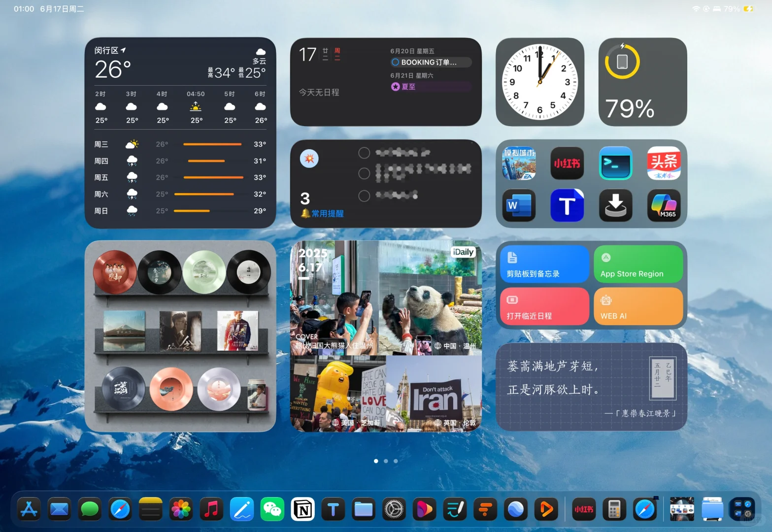This screenshot has height=532, width=772.
Task: Open Settings from the dock
Action: (394, 509)
